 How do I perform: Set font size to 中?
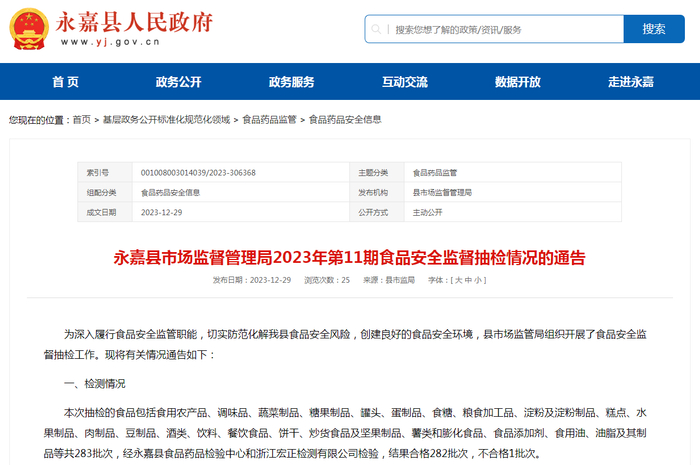tap(468, 280)
